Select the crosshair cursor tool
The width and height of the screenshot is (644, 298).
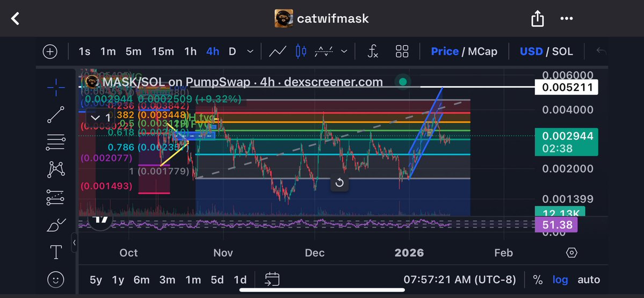(x=56, y=87)
